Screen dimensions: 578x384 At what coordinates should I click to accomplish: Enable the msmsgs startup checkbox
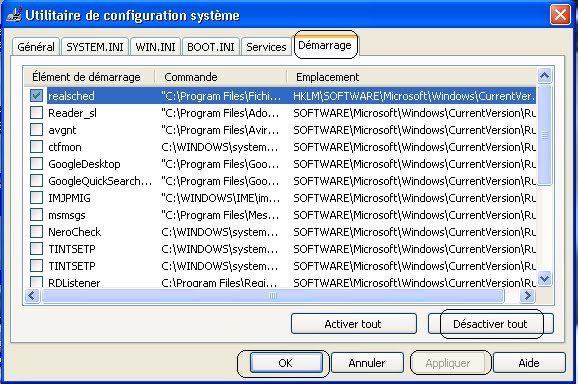click(36, 215)
